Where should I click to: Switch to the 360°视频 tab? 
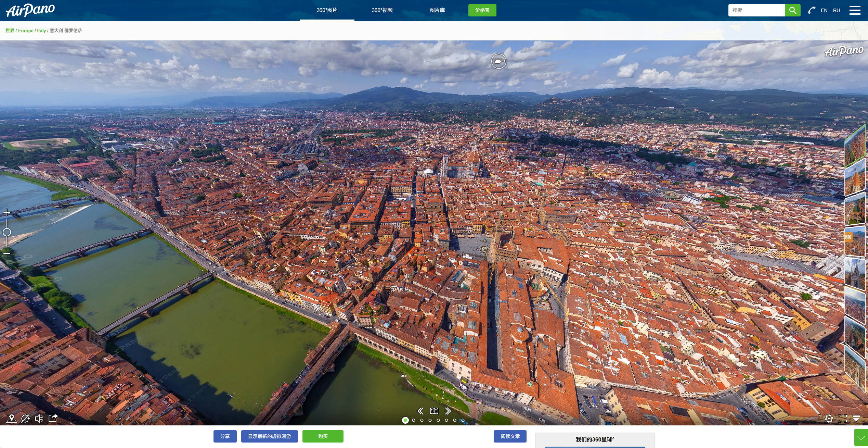click(x=382, y=10)
